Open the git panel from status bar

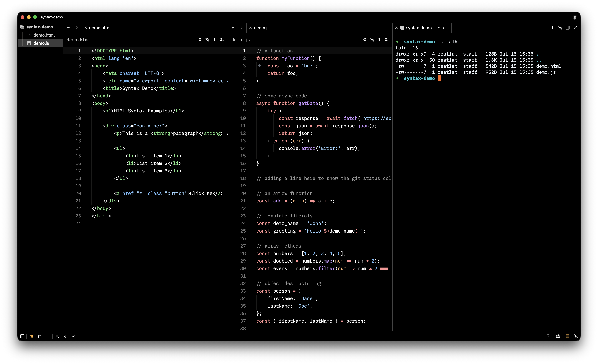click(x=39, y=336)
